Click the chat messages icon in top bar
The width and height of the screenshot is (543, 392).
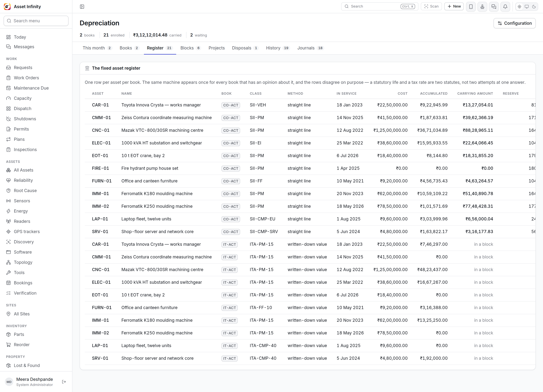[x=494, y=6]
